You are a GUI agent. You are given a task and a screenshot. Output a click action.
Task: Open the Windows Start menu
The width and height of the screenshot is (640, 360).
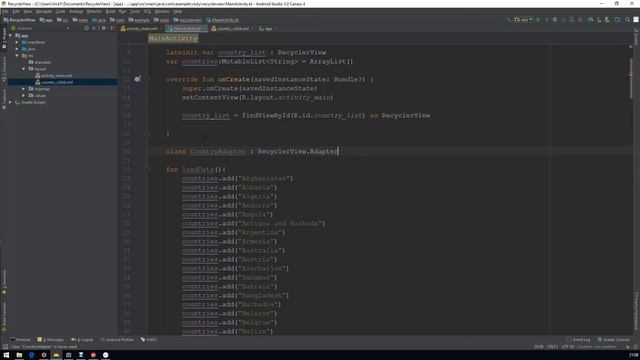tap(6, 355)
